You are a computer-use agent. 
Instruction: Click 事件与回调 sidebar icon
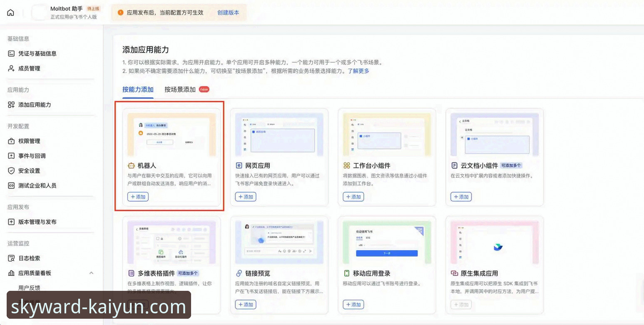pos(11,156)
